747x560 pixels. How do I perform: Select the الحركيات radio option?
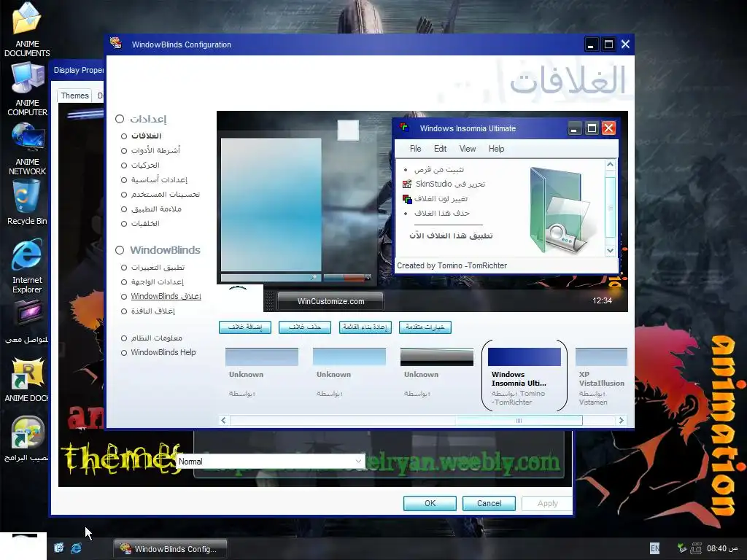coord(124,166)
